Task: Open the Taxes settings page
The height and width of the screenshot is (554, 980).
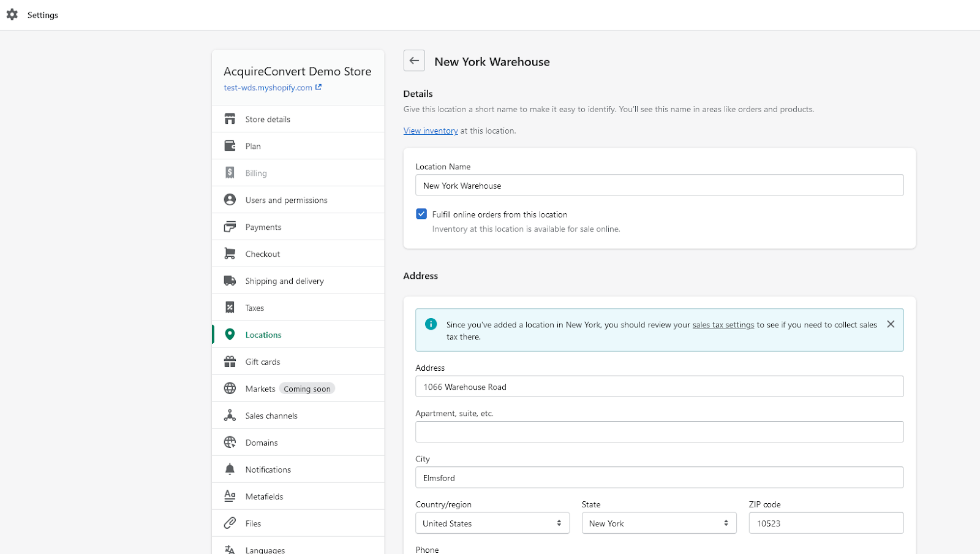Action: pyautogui.click(x=255, y=308)
